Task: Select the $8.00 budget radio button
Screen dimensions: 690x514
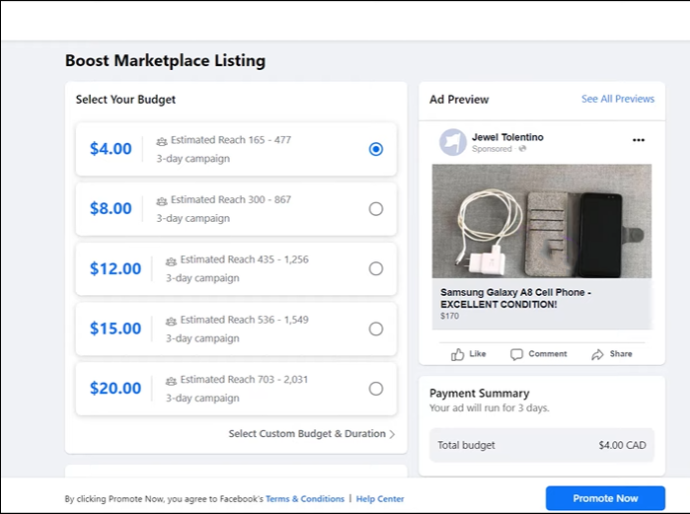Action: [376, 209]
